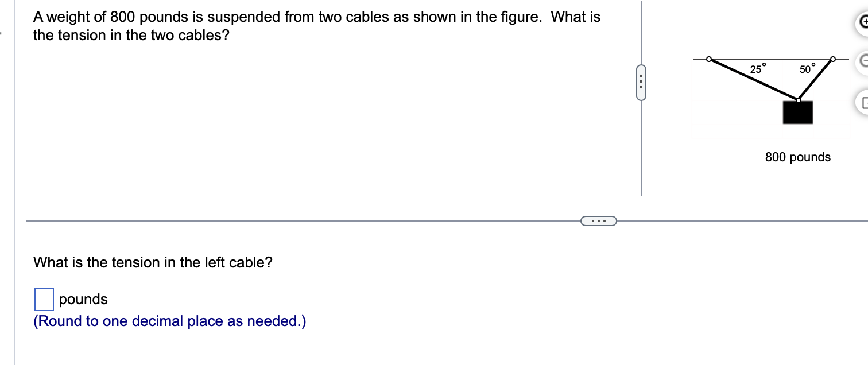Click the rounding instruction text in blue
The image size is (868, 365).
coord(169,321)
